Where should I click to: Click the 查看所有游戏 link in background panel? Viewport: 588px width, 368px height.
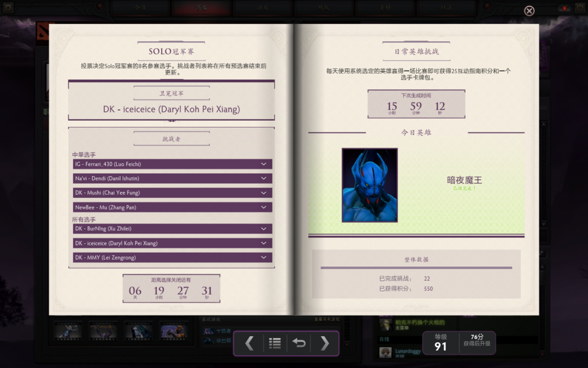click(x=326, y=319)
